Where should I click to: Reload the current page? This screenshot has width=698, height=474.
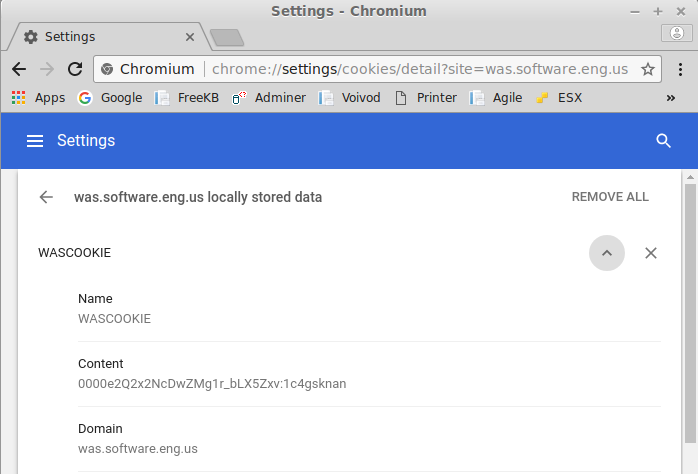pyautogui.click(x=75, y=69)
